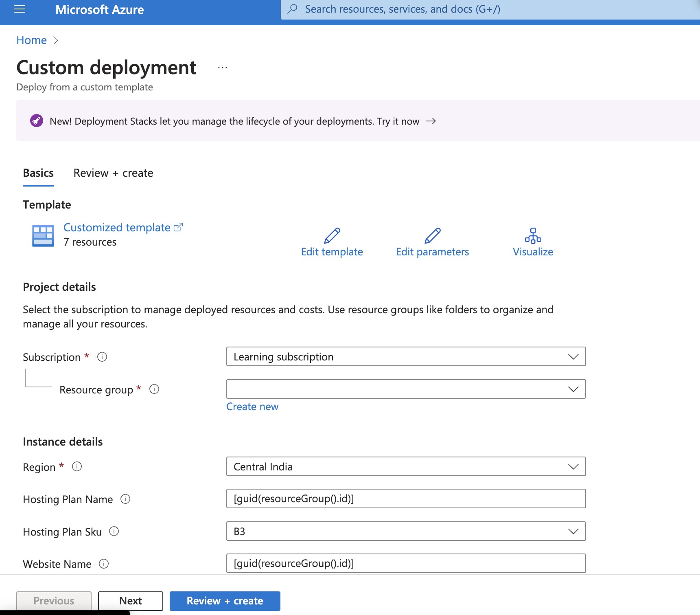The height and width of the screenshot is (615, 700).
Task: Open the Region dropdown showing Central India
Action: point(406,466)
